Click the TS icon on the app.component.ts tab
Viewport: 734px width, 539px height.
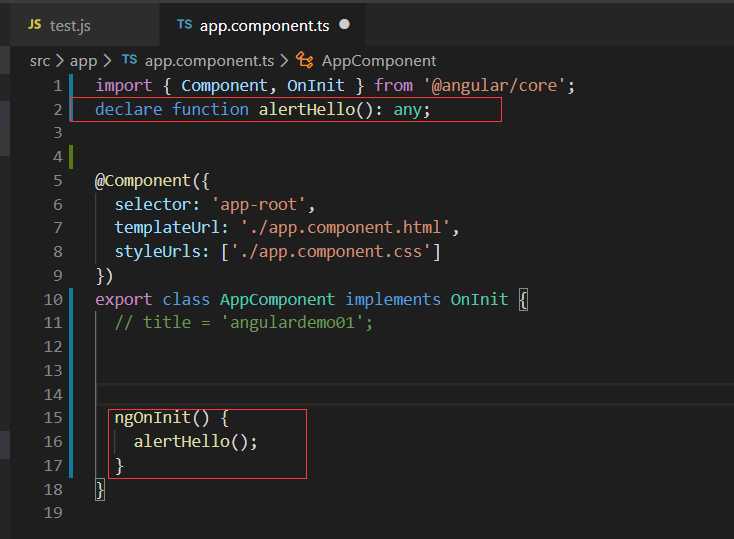tap(184, 24)
